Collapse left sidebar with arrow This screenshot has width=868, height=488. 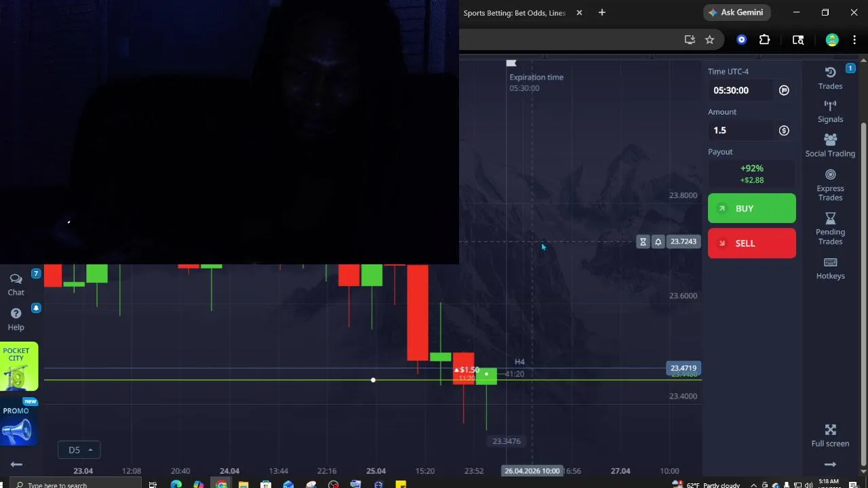[16, 464]
